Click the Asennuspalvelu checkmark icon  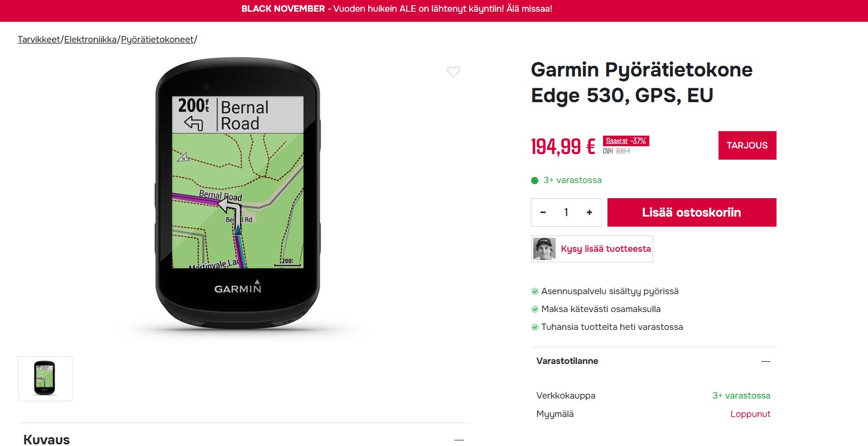(x=535, y=291)
